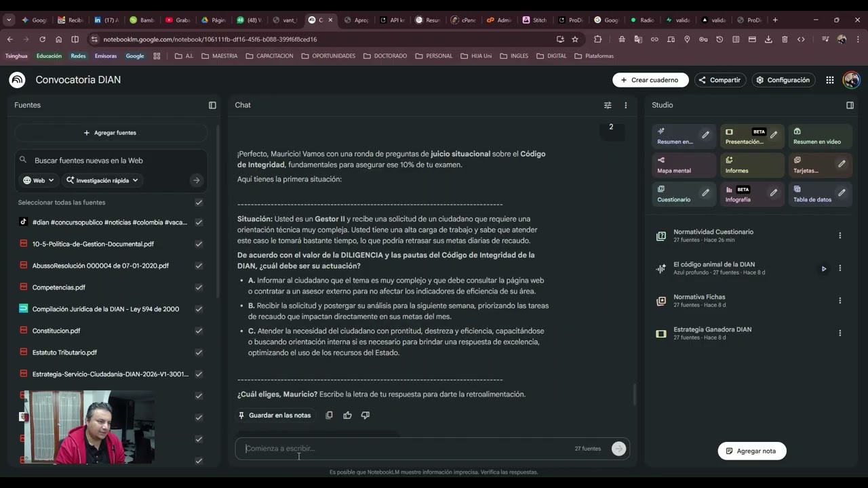Open the MAESTRIA bookmarks folder
Viewport: 868px width, 488px height.
point(219,56)
